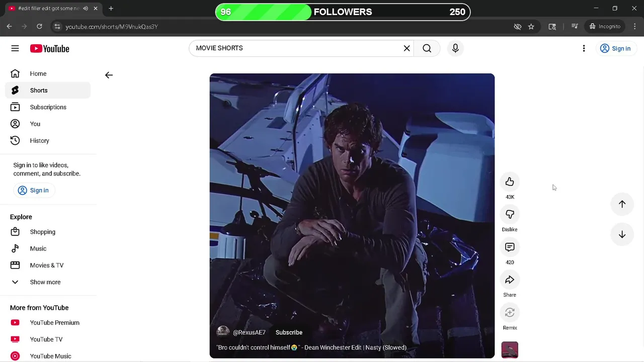Open a new browser tab
The width and height of the screenshot is (644, 362).
click(x=111, y=9)
